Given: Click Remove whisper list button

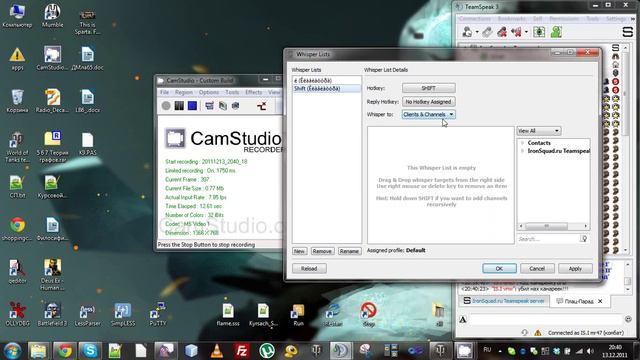Looking at the screenshot, I should 322,251.
